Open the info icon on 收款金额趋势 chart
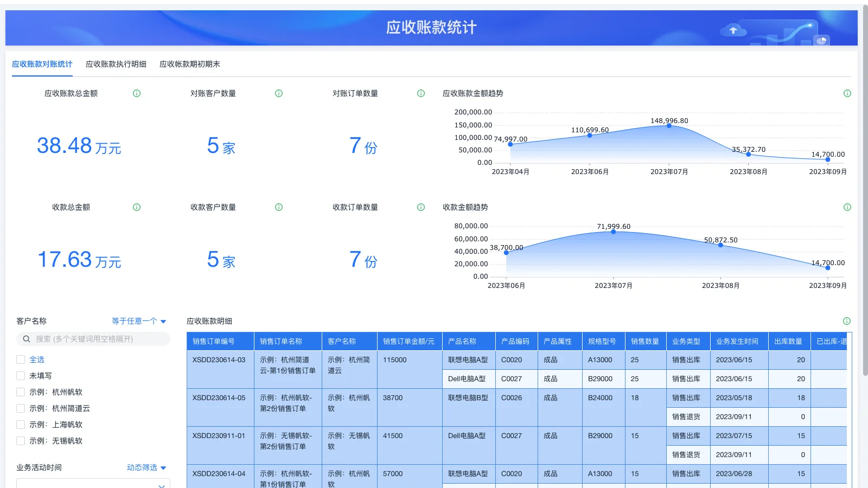This screenshot has width=868, height=488. (847, 207)
